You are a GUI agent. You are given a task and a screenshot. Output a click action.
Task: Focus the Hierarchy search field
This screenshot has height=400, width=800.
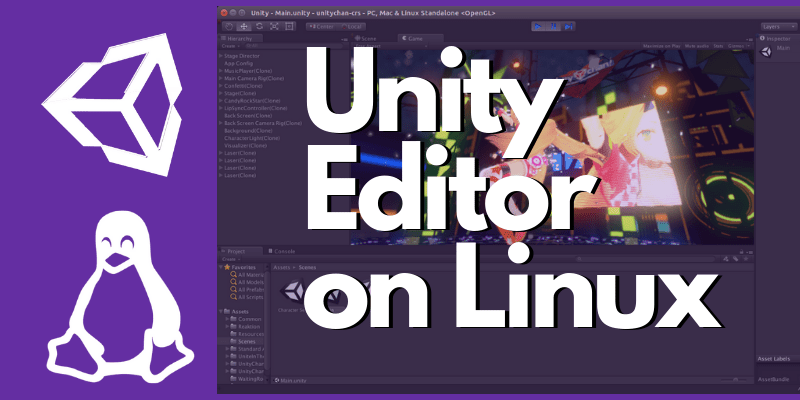click(293, 46)
